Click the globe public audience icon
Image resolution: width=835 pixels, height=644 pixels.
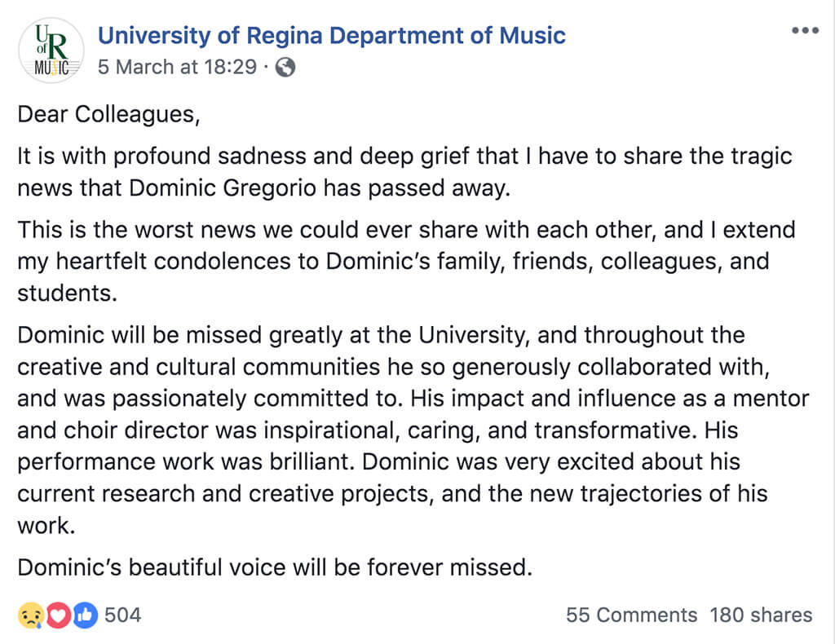pos(285,68)
